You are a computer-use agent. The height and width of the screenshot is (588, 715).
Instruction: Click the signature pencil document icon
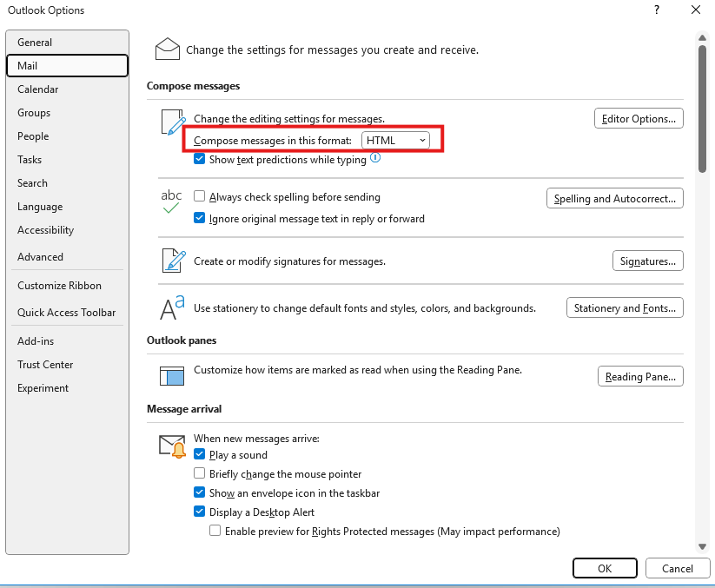coord(174,261)
